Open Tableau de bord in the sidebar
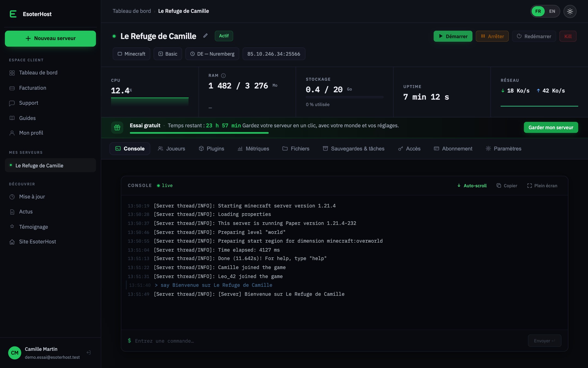588x368 pixels. (50, 73)
